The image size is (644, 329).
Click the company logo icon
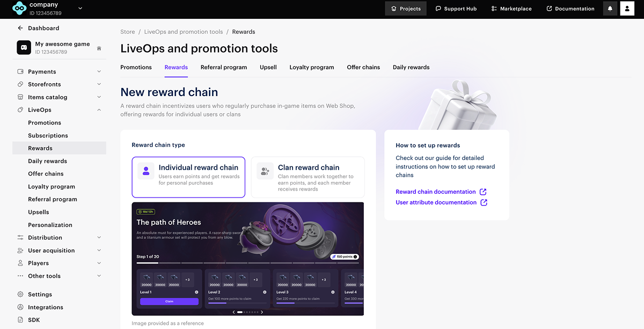point(19,8)
